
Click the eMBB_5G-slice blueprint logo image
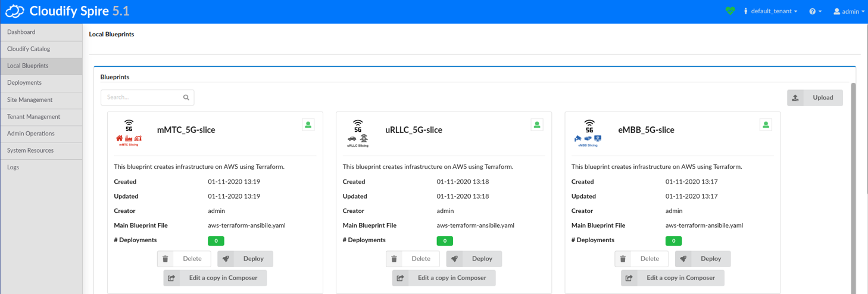pyautogui.click(x=588, y=133)
